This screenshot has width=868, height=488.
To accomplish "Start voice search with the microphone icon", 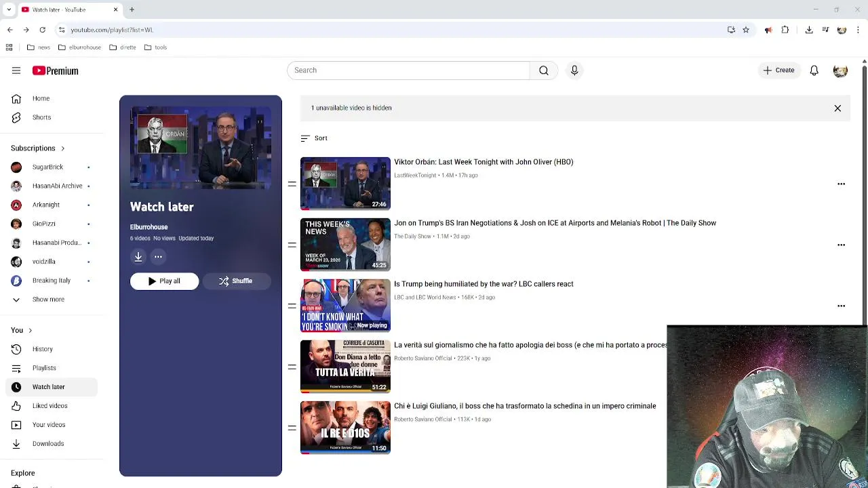I will tap(574, 70).
